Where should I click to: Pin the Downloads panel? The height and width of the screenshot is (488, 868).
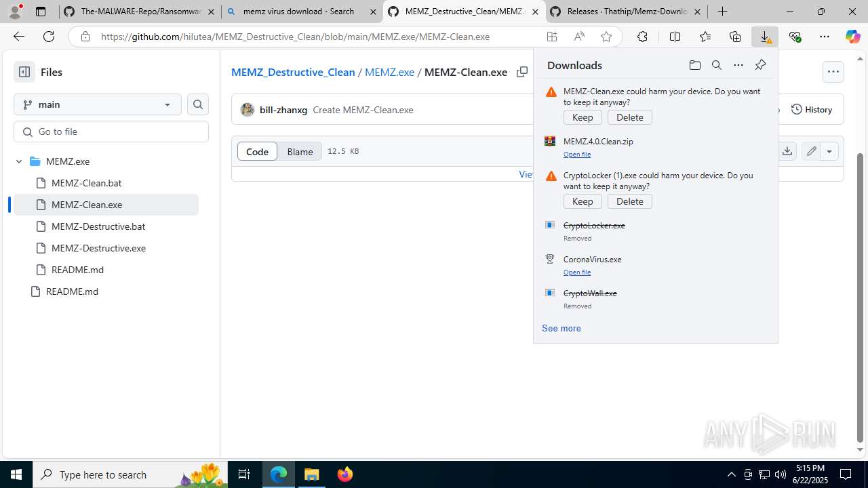[760, 65]
